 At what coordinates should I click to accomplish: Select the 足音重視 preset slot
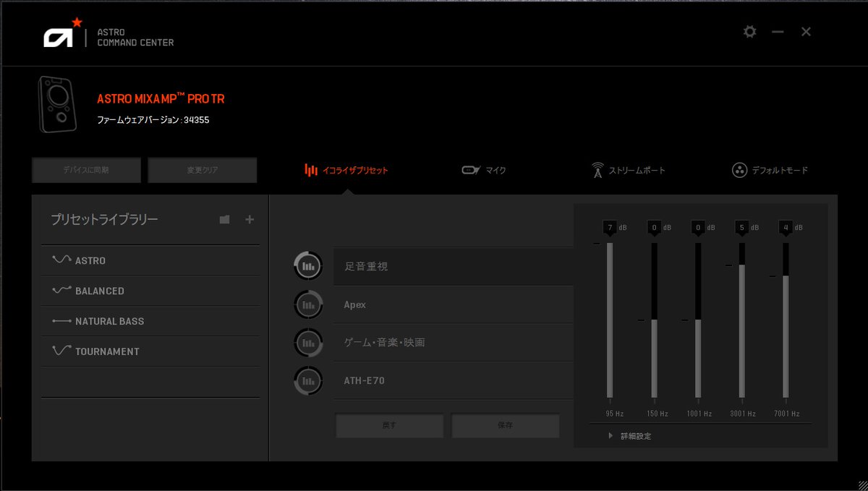[453, 266]
